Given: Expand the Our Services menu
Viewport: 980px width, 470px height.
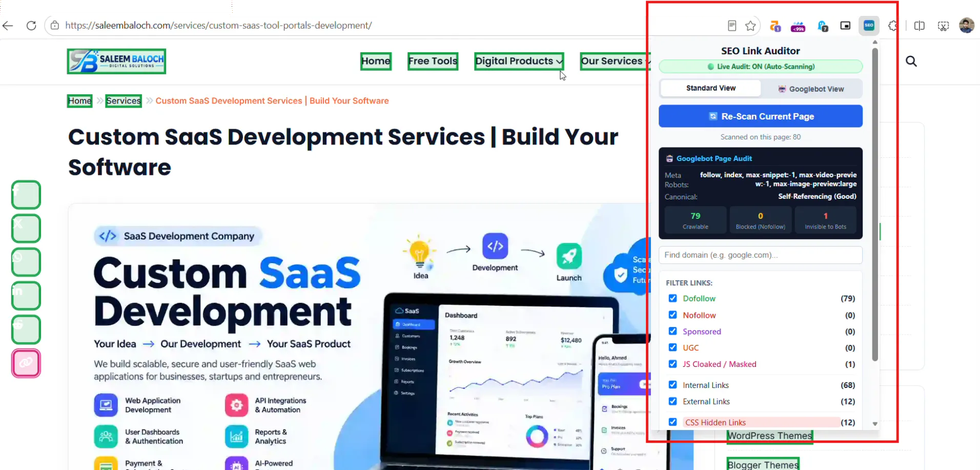Looking at the screenshot, I should click(x=615, y=61).
